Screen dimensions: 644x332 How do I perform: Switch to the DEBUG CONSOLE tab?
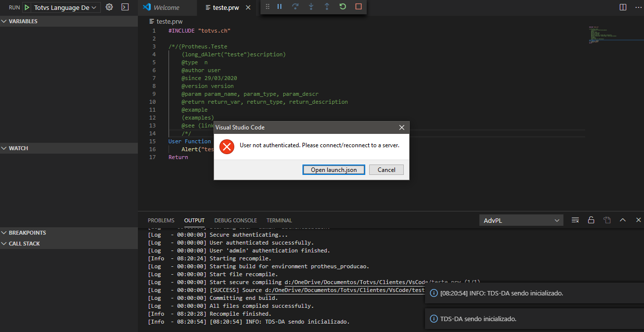point(235,220)
